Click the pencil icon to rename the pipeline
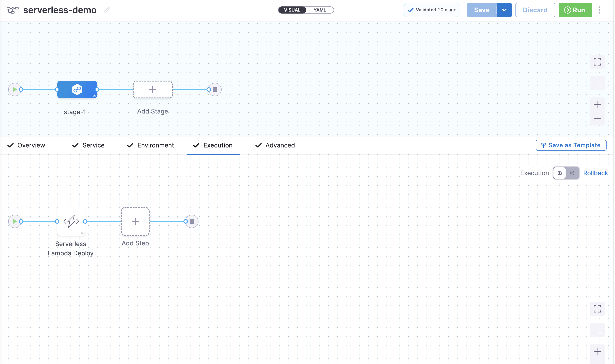The height and width of the screenshot is (364, 615). click(107, 10)
